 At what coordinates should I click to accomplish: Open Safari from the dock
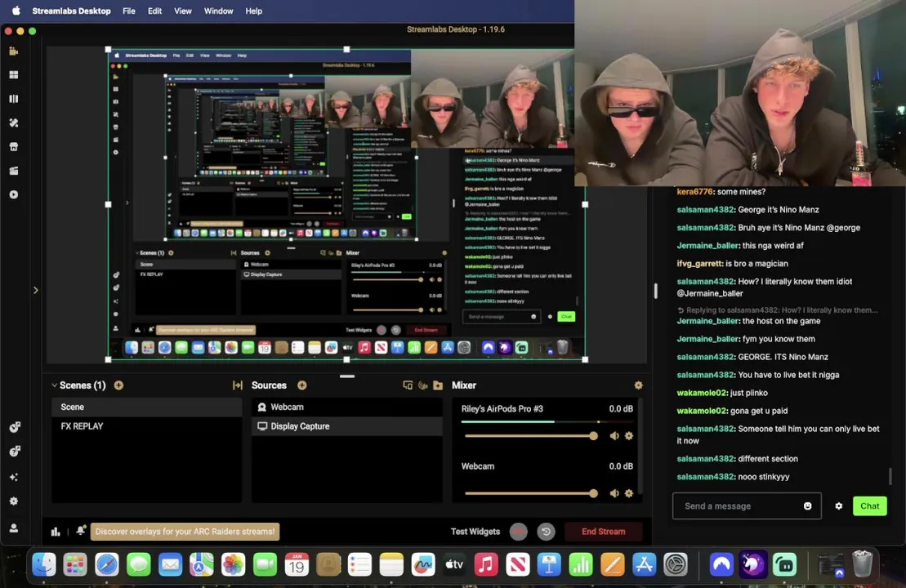107,564
